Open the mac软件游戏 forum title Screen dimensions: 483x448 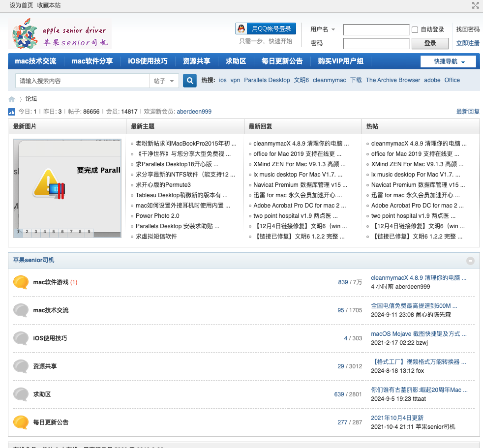(x=51, y=282)
